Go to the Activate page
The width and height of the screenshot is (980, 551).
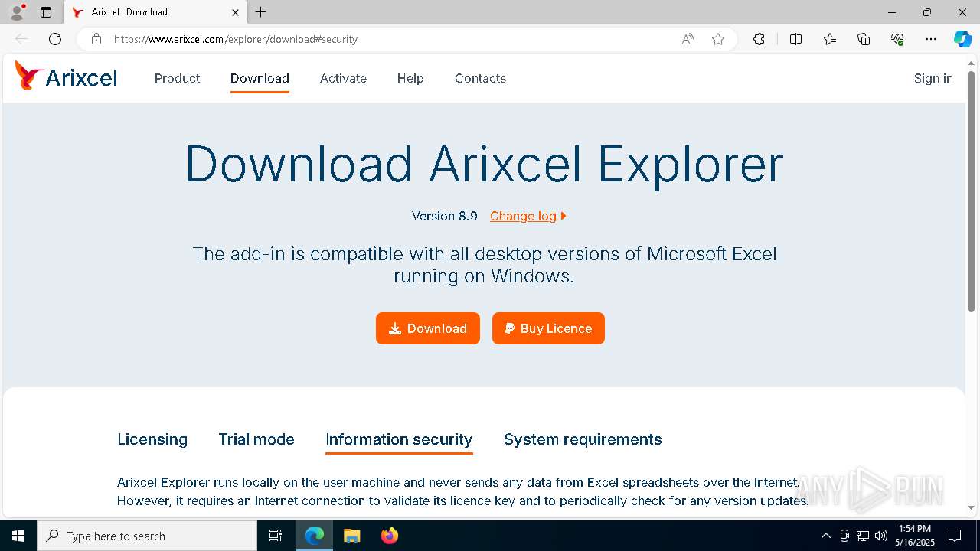tap(343, 78)
